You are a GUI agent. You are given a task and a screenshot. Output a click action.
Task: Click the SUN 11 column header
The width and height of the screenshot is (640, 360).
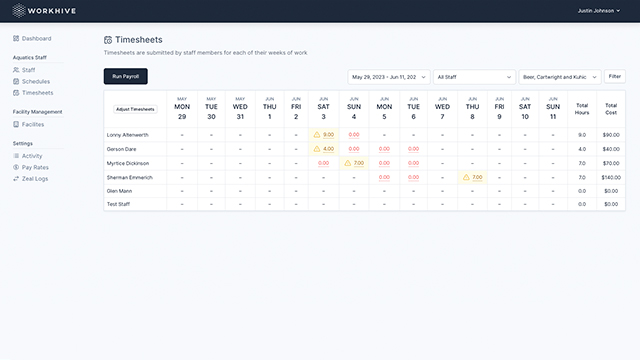pos(553,109)
